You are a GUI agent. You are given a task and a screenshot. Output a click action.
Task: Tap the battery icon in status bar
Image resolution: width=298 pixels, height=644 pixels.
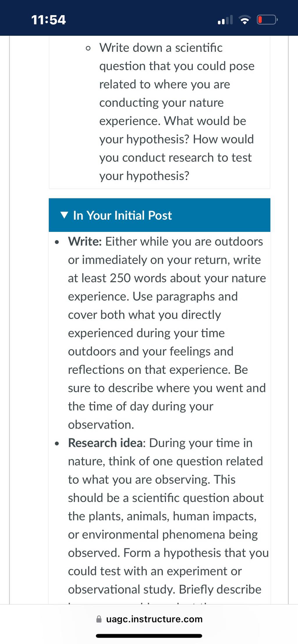pos(267,20)
